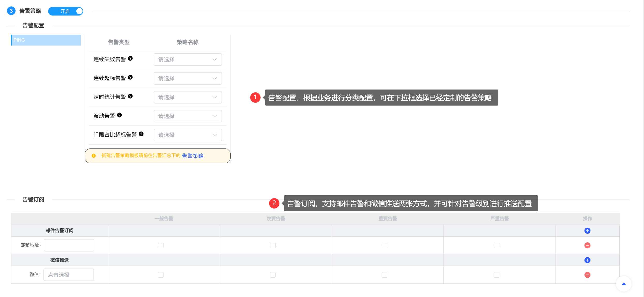Check 严重告警 box for 微信 row
The width and height of the screenshot is (644, 297).
pos(497,275)
